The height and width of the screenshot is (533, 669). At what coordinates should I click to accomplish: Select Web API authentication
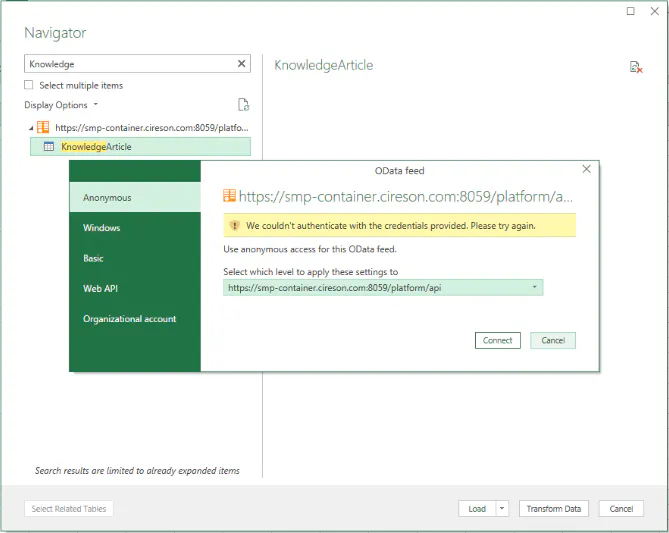click(135, 288)
